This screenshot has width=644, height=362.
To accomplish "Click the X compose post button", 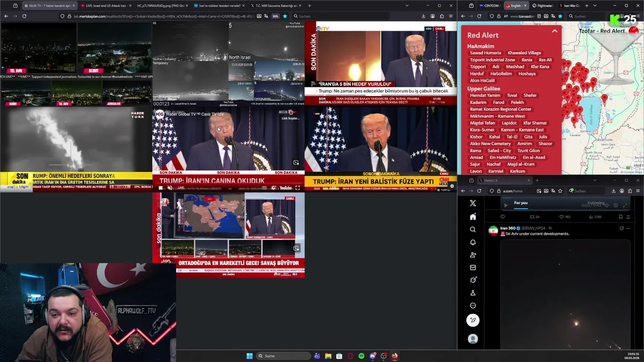I will [472, 320].
